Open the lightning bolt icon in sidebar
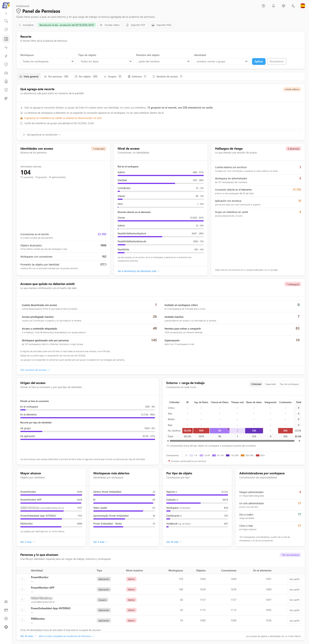 pyautogui.click(x=6, y=56)
